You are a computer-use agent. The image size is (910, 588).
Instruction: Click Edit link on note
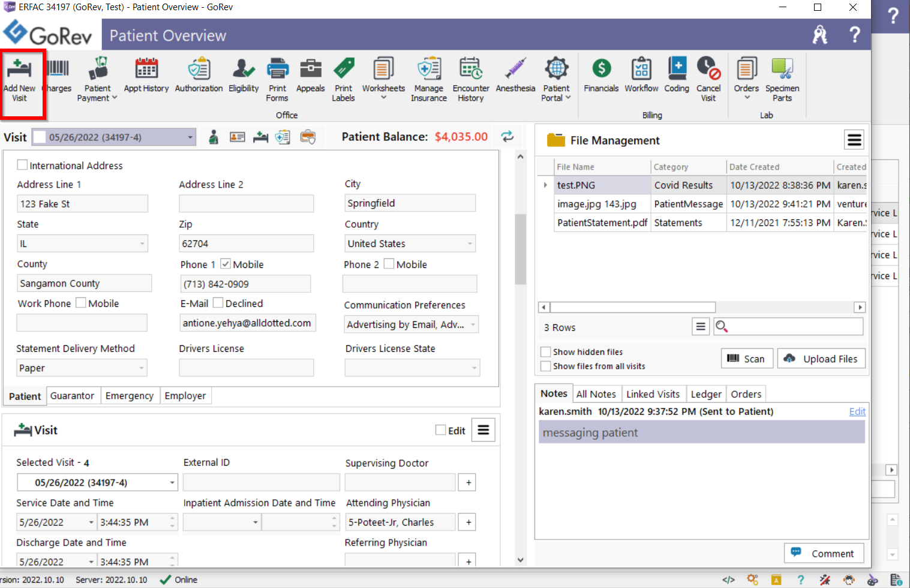point(857,411)
